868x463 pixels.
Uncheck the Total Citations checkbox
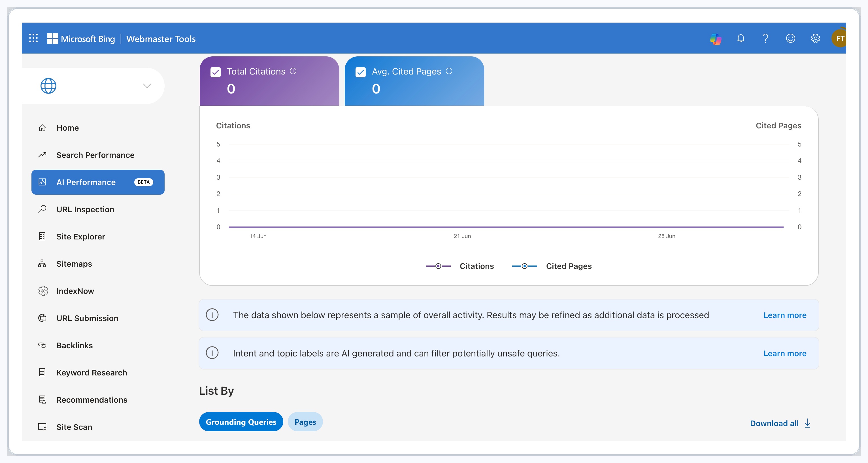pos(216,72)
